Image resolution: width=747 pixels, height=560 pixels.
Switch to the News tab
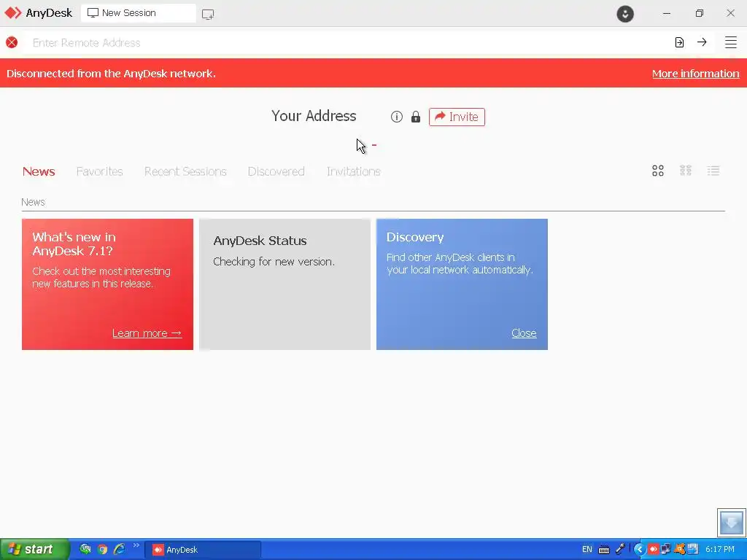click(x=39, y=171)
